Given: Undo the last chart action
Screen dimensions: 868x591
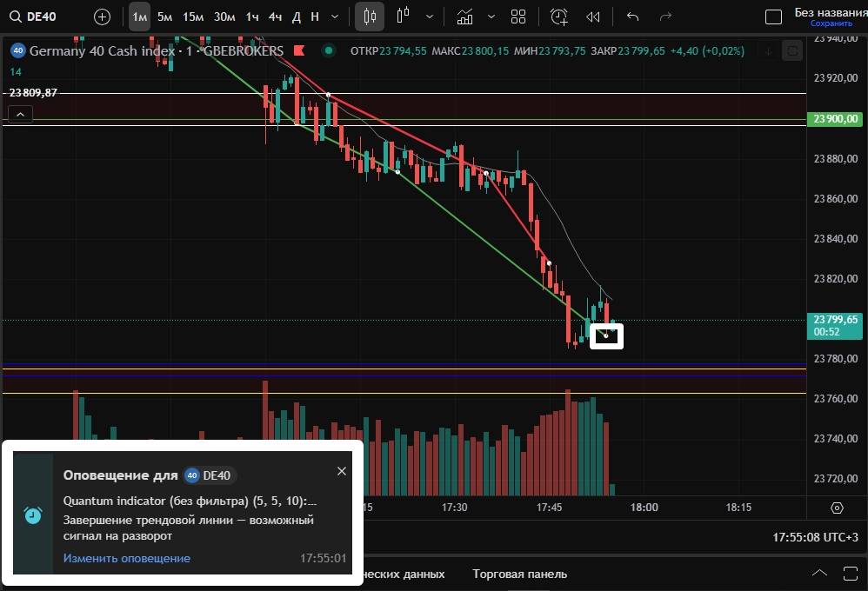Looking at the screenshot, I should pos(632,17).
